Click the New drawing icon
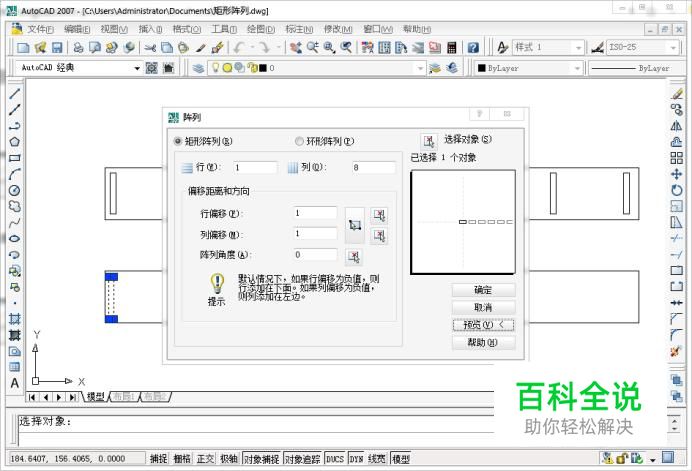The height and width of the screenshot is (471, 692). 23,47
